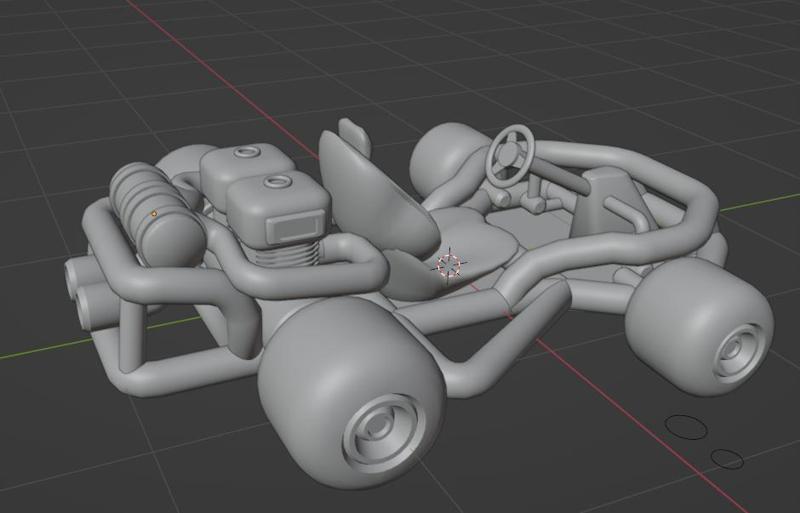Click the steering column shaft
Screen dimensions: 800x513
(x=559, y=175)
